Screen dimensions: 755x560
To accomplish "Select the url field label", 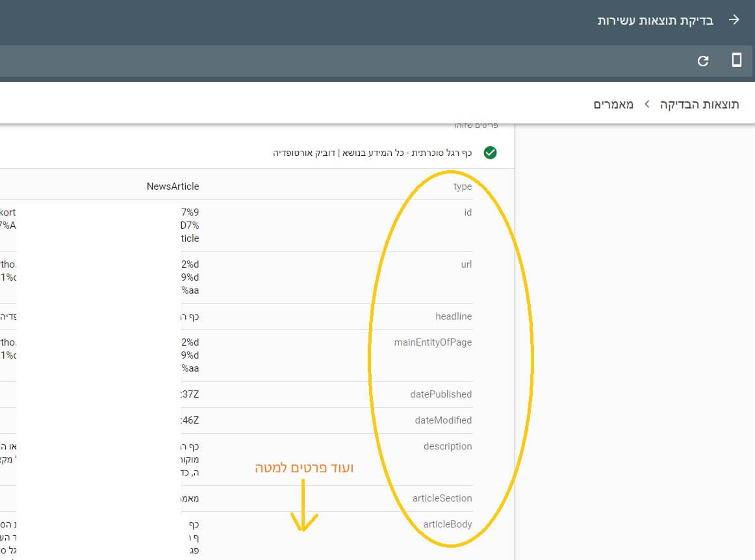I will (x=466, y=264).
